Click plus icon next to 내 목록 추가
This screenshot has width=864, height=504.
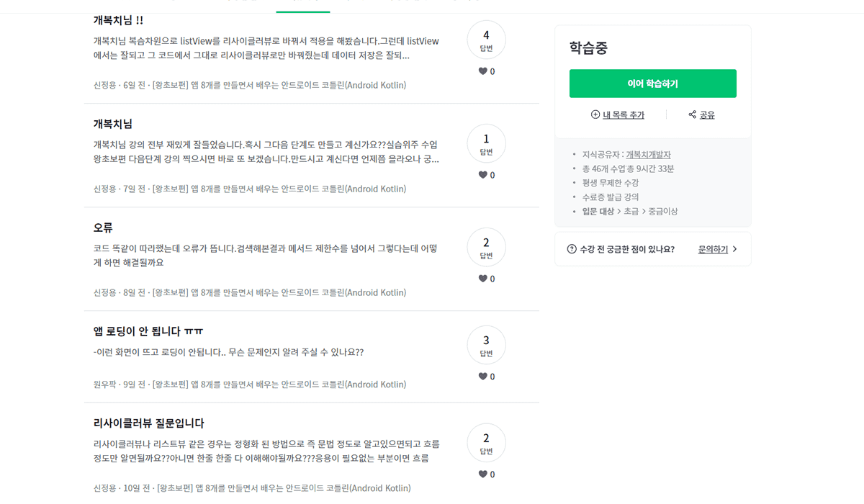(595, 114)
